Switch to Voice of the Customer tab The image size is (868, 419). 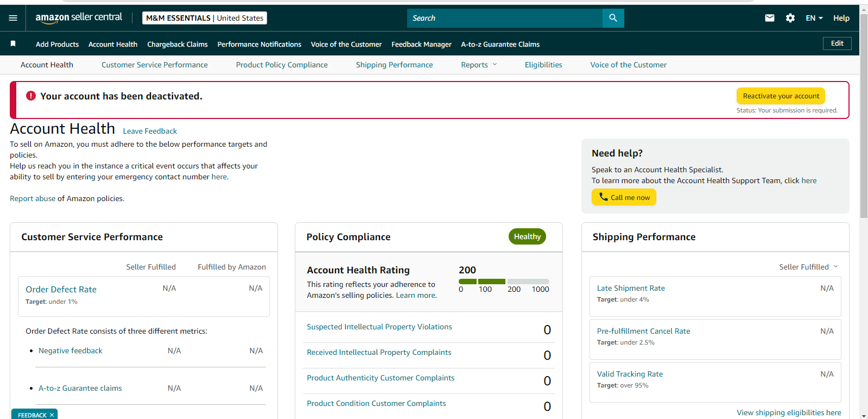click(629, 65)
